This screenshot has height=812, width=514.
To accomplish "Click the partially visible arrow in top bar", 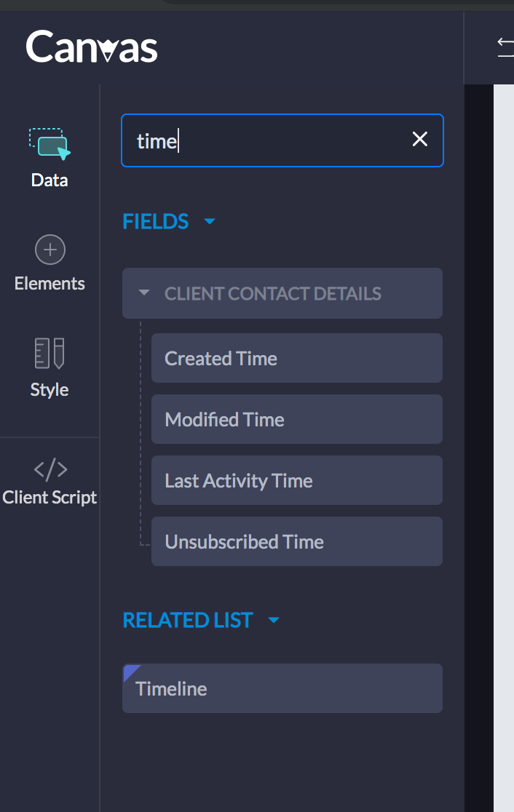I will point(505,47).
